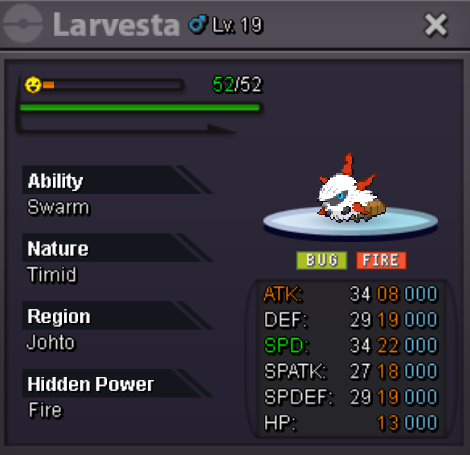Click the green HP bar
This screenshot has height=455, width=470.
point(140,107)
